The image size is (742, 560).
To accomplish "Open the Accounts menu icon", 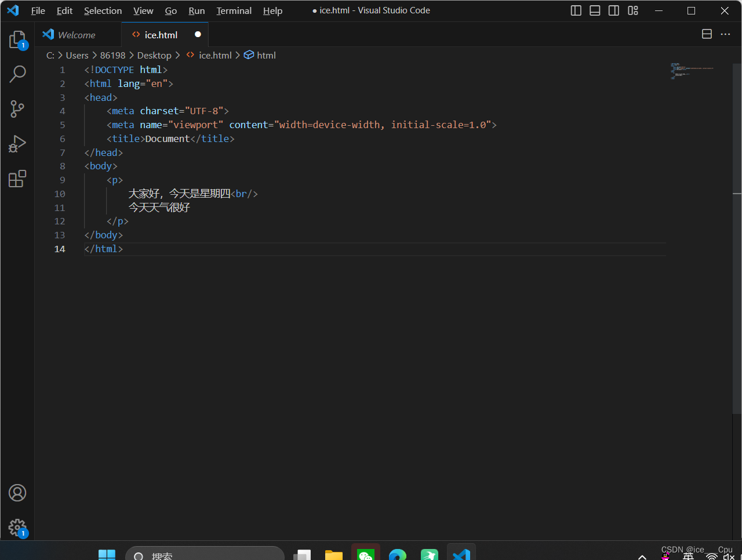I will (17, 493).
